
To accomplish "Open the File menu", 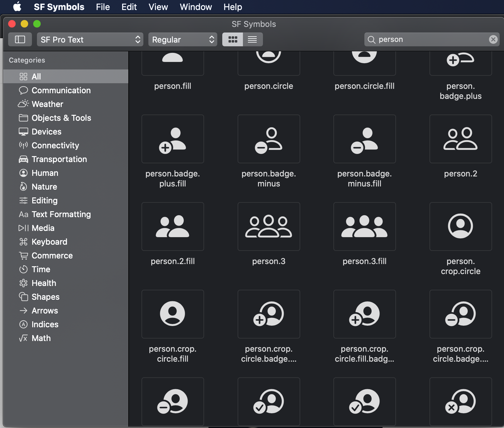I will pyautogui.click(x=103, y=7).
